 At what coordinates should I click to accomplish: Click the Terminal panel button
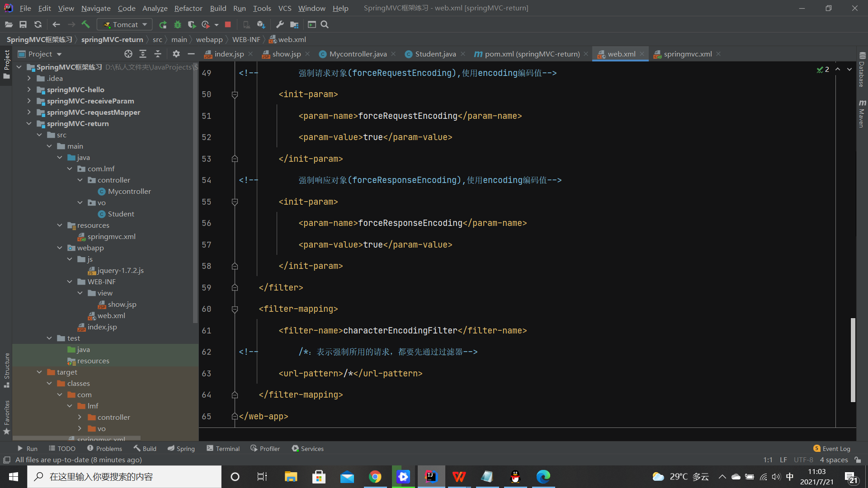click(x=227, y=448)
